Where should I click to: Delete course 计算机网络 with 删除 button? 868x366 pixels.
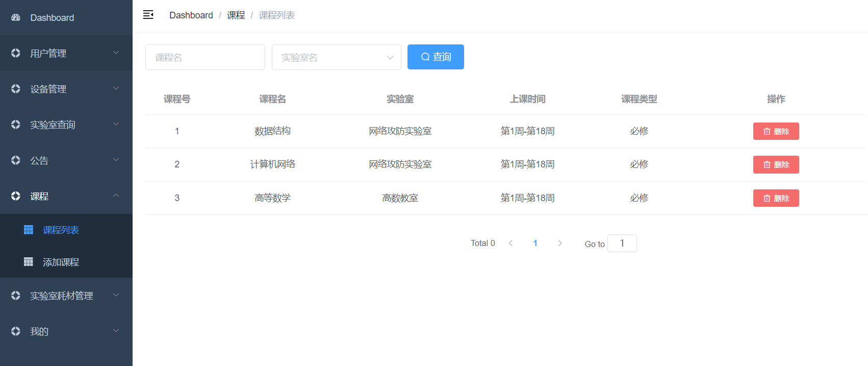(776, 164)
